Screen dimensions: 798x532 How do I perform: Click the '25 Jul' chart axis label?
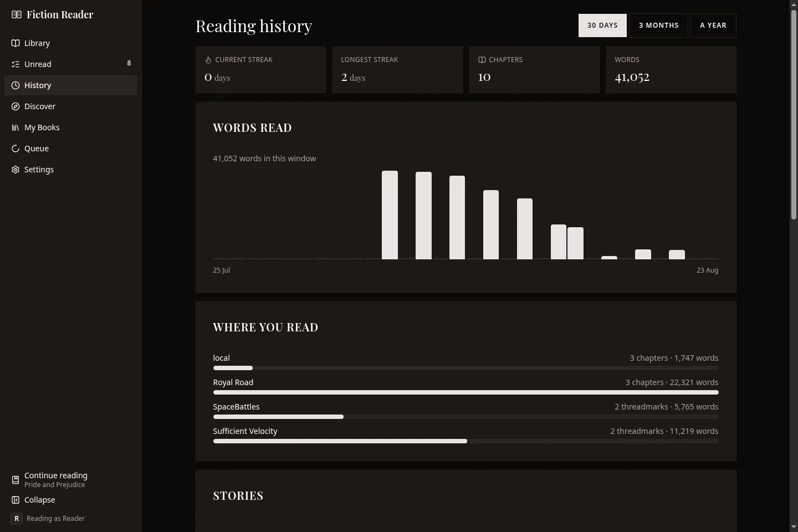coord(222,270)
